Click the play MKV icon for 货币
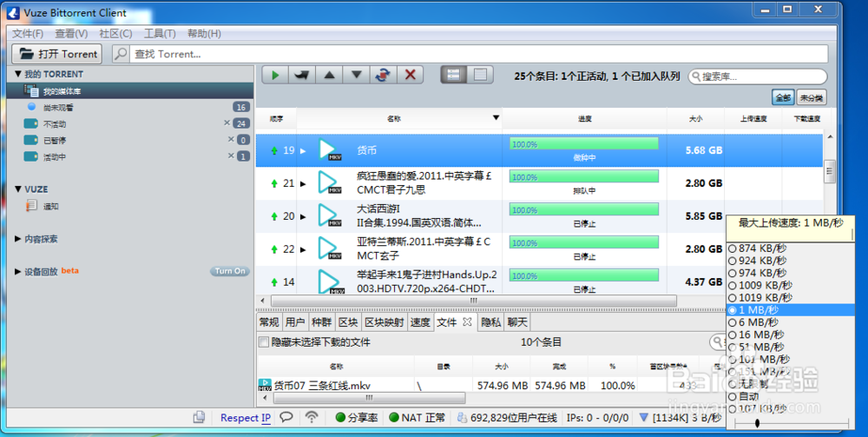 (x=330, y=149)
